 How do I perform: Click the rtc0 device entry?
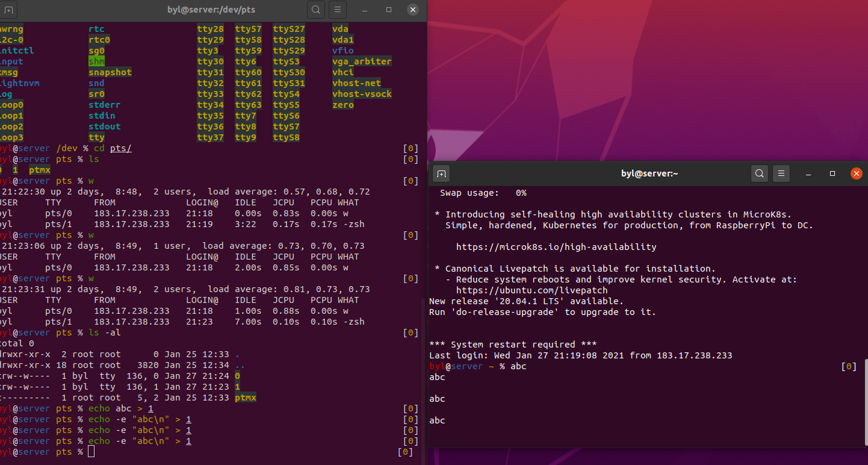(x=99, y=40)
